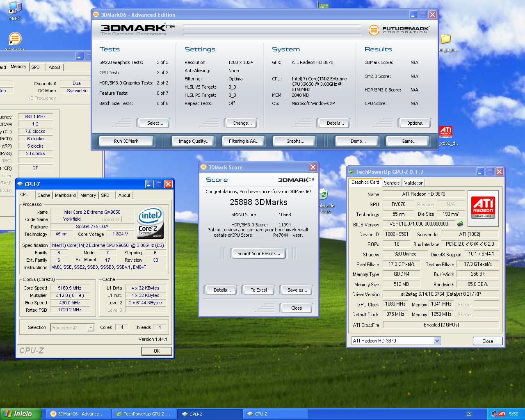Click Core Speed field 5160.5 MHz
525x420 pixels.
(x=69, y=288)
